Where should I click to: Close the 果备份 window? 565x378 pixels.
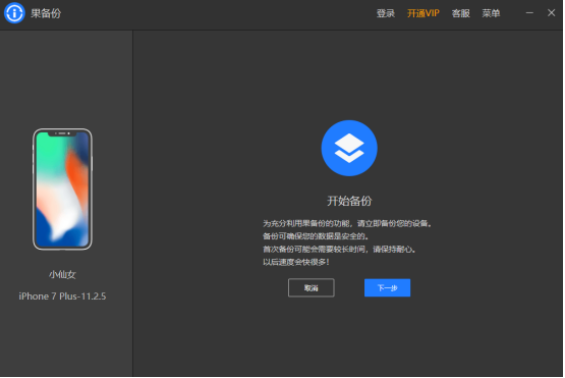[551, 13]
